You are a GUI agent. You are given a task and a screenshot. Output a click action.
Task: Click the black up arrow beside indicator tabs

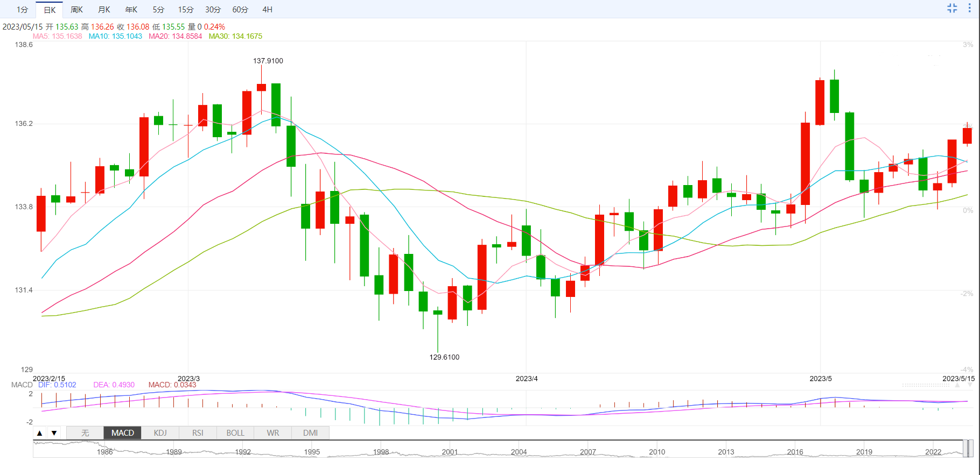point(39,433)
